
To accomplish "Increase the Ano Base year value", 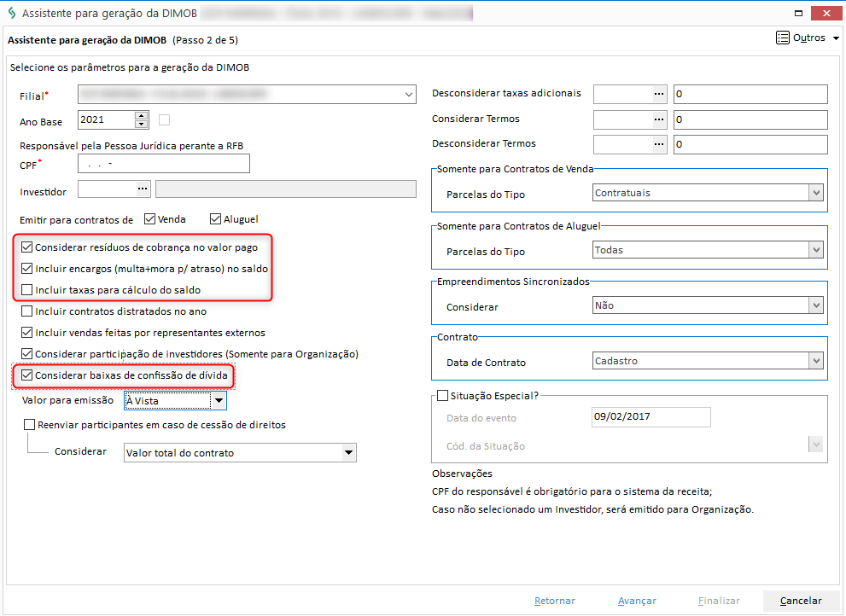I will [142, 116].
